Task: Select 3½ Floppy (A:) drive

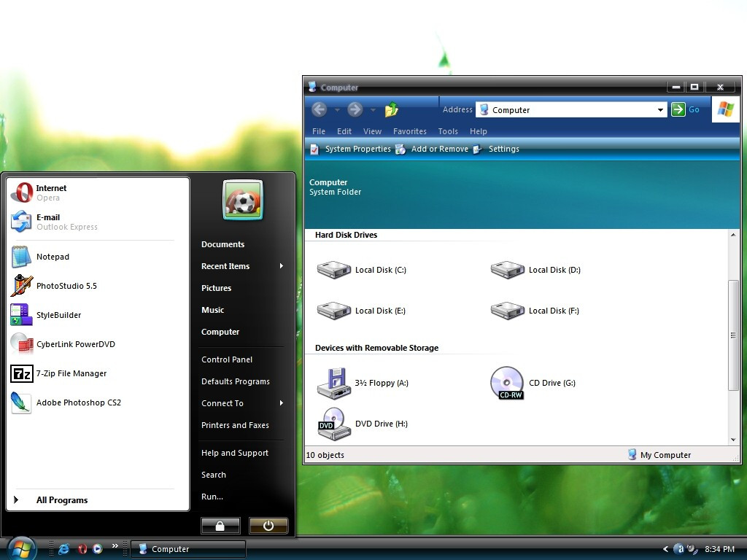Action: (363, 383)
